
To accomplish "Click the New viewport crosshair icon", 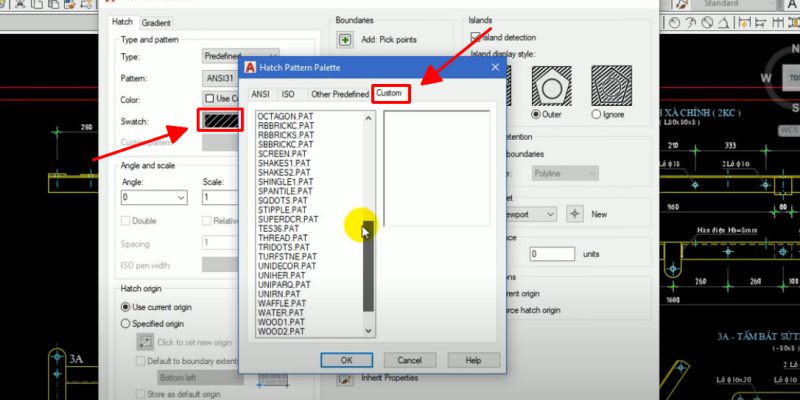I will (x=574, y=214).
